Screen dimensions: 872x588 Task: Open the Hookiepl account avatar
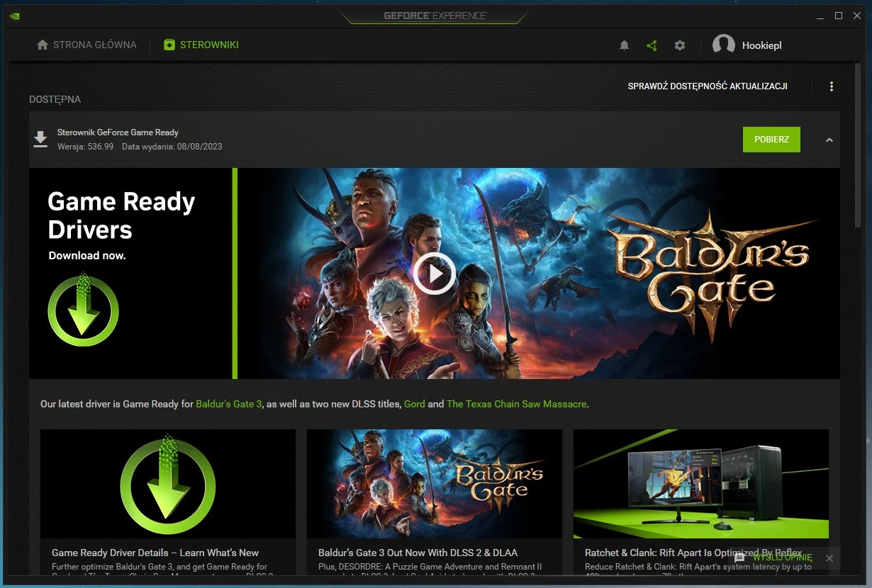coord(723,45)
